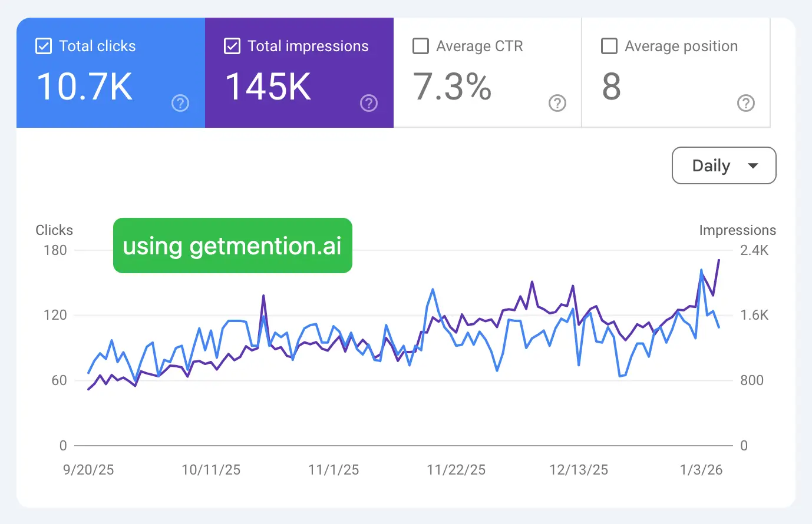Click the help icon on Total clicks card
812x524 pixels.
(x=180, y=103)
